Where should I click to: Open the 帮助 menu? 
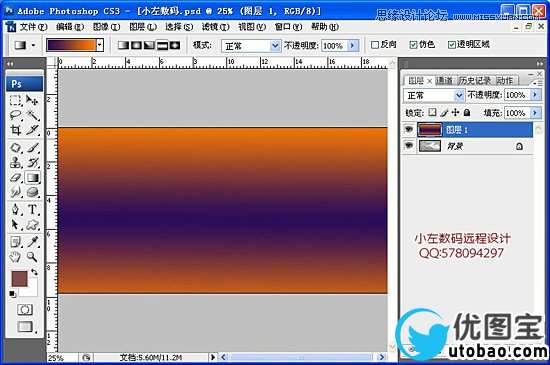pos(325,27)
